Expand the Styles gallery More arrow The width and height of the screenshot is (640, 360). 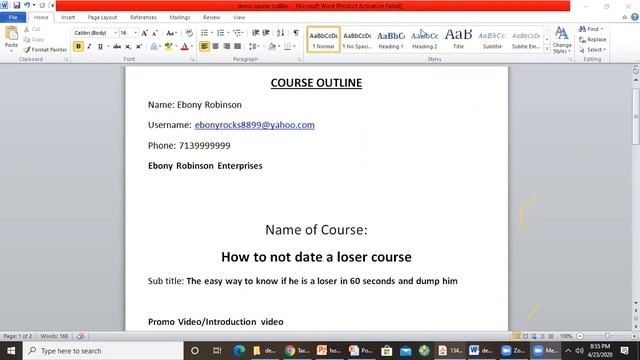pos(547,49)
